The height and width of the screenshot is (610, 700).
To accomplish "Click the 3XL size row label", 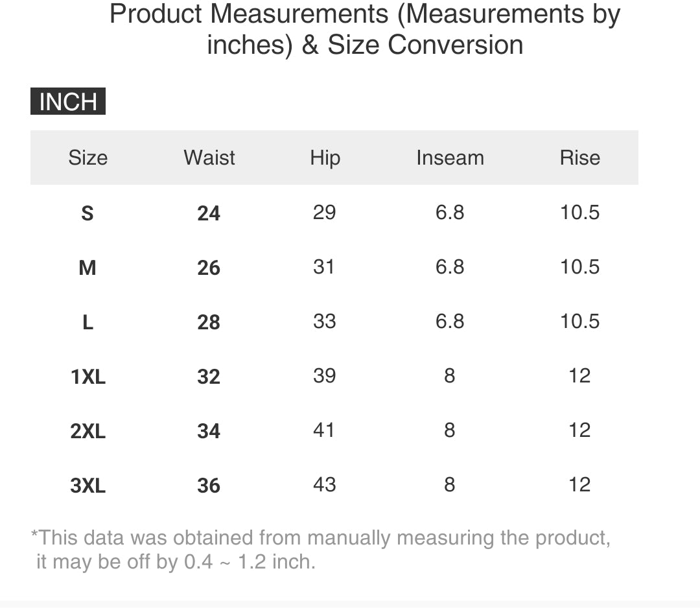I will point(87,486).
